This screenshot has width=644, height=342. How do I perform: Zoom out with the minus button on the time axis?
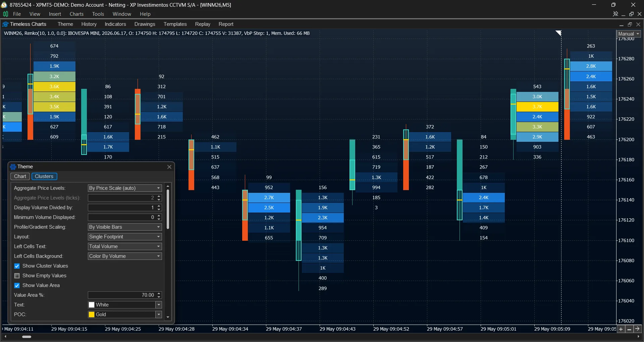click(629, 329)
